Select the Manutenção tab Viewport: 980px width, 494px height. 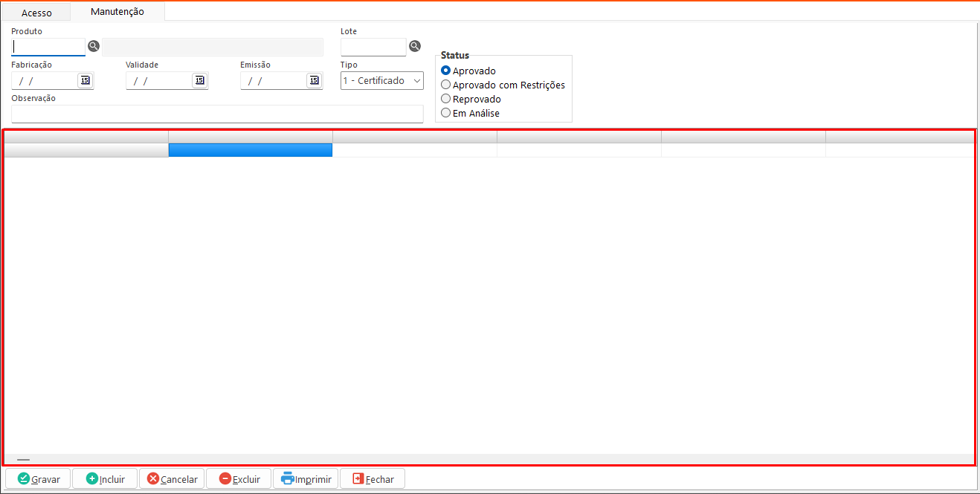117,12
